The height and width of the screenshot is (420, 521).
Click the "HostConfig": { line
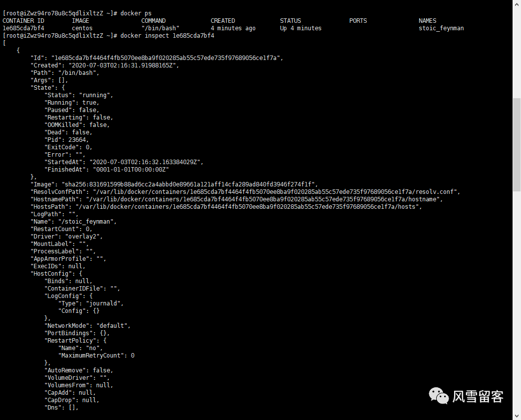coord(56,274)
